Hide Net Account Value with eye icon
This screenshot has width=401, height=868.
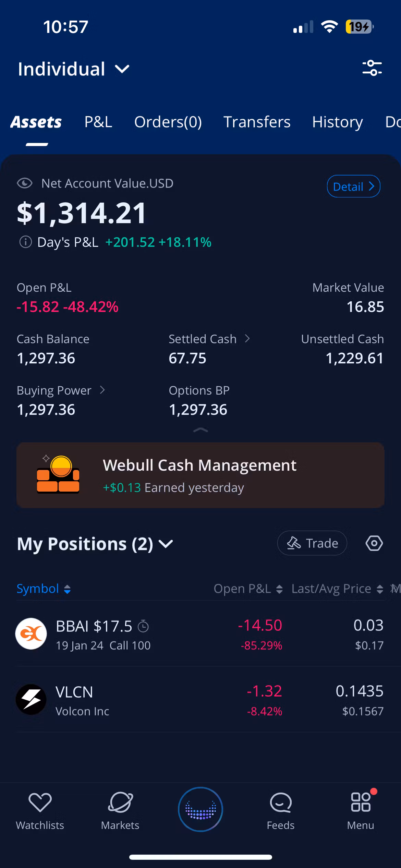click(25, 183)
